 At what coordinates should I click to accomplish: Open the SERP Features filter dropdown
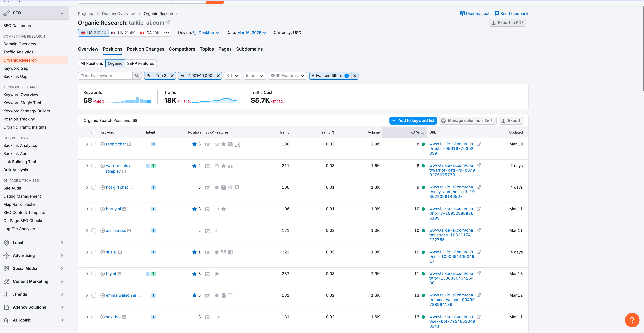click(x=287, y=76)
